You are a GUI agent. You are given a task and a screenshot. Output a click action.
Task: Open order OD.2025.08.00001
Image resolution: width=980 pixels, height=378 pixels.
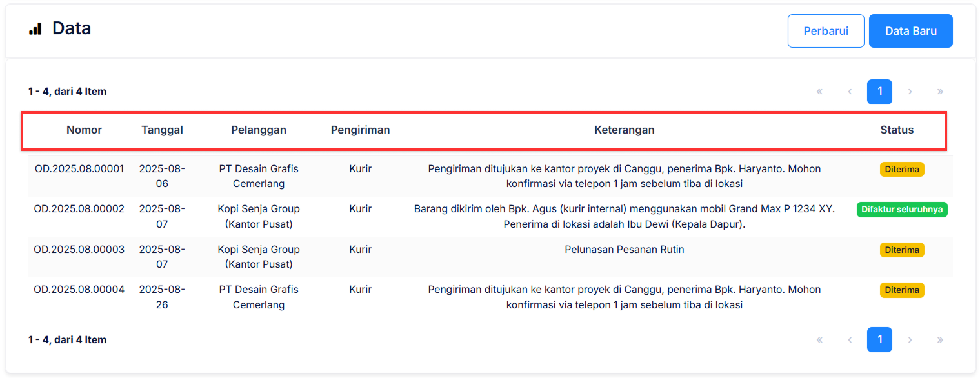(x=79, y=168)
